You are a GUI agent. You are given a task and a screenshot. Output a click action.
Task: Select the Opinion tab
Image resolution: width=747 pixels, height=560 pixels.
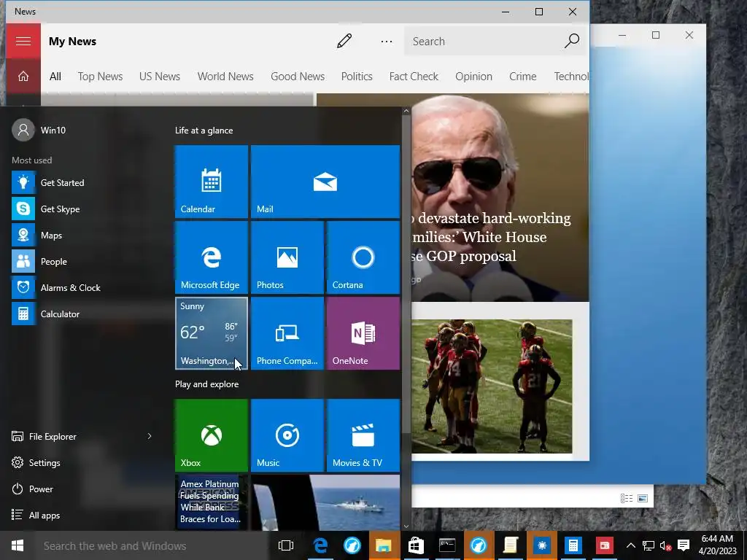473,77
